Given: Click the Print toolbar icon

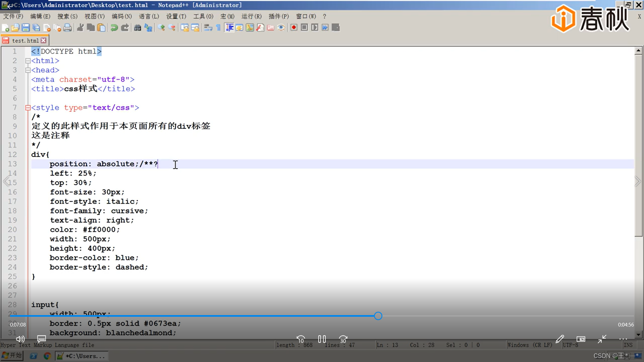Looking at the screenshot, I should point(67,28).
